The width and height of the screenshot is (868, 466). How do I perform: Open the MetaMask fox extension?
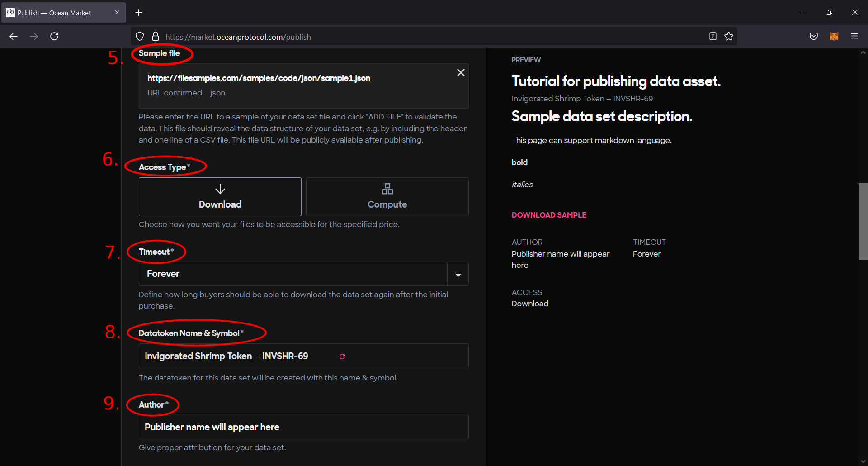[x=834, y=37]
